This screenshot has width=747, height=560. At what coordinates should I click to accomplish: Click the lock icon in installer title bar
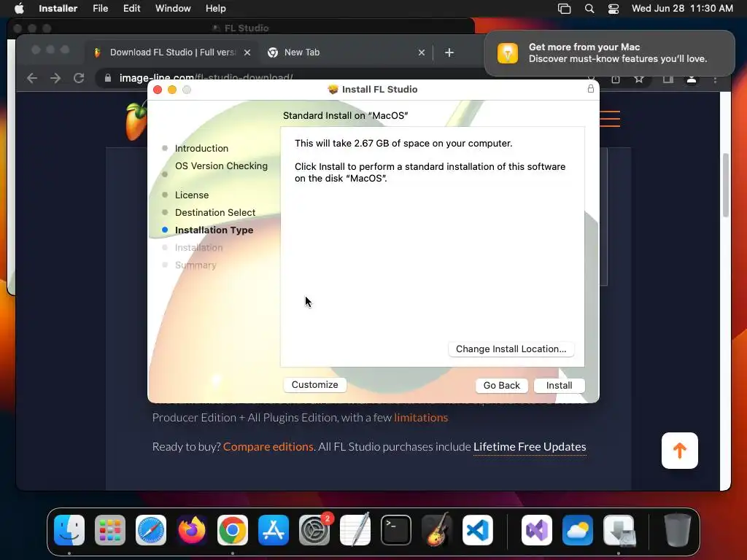590,88
